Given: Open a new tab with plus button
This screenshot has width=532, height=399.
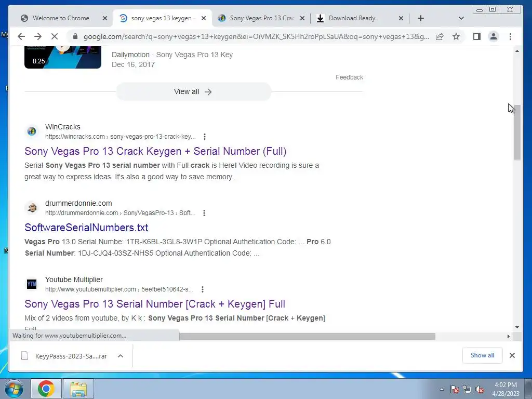Looking at the screenshot, I should click(421, 18).
